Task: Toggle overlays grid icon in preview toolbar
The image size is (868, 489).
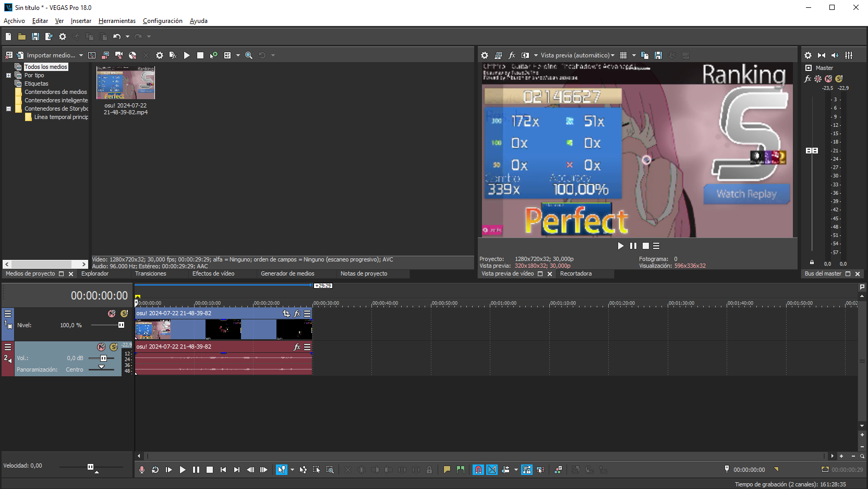Action: click(623, 55)
